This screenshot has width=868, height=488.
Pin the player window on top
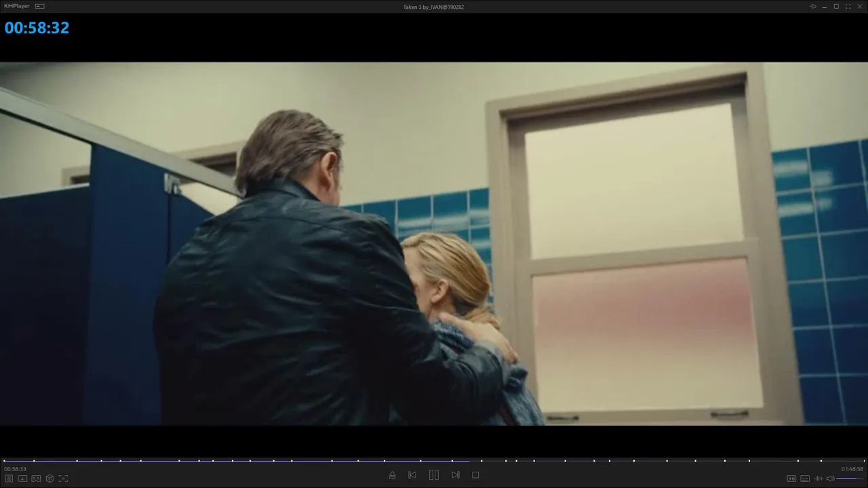pos(813,6)
